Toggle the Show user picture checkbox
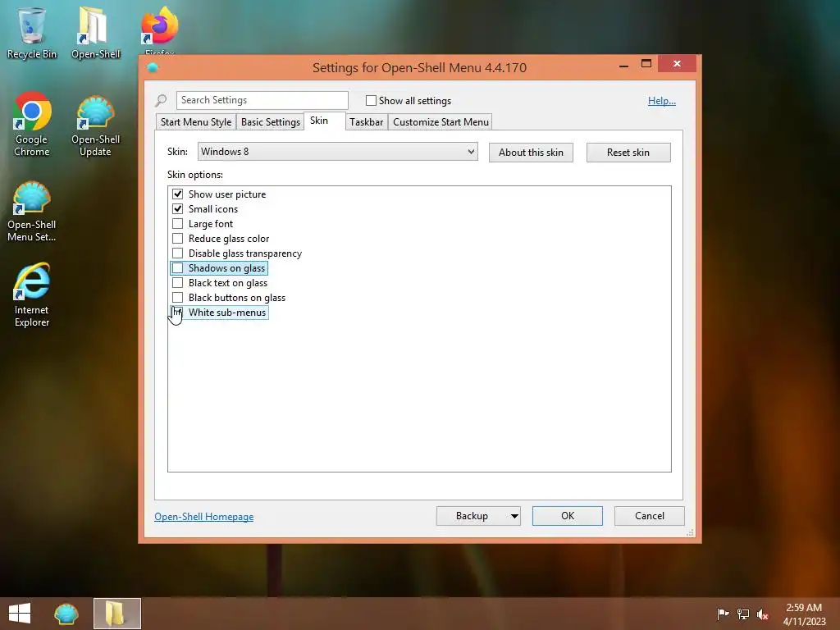 177,194
